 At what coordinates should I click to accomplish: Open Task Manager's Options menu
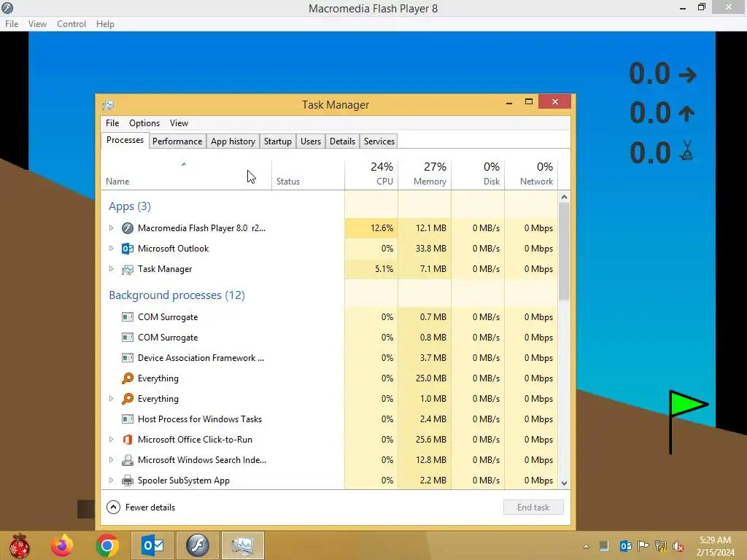(144, 123)
